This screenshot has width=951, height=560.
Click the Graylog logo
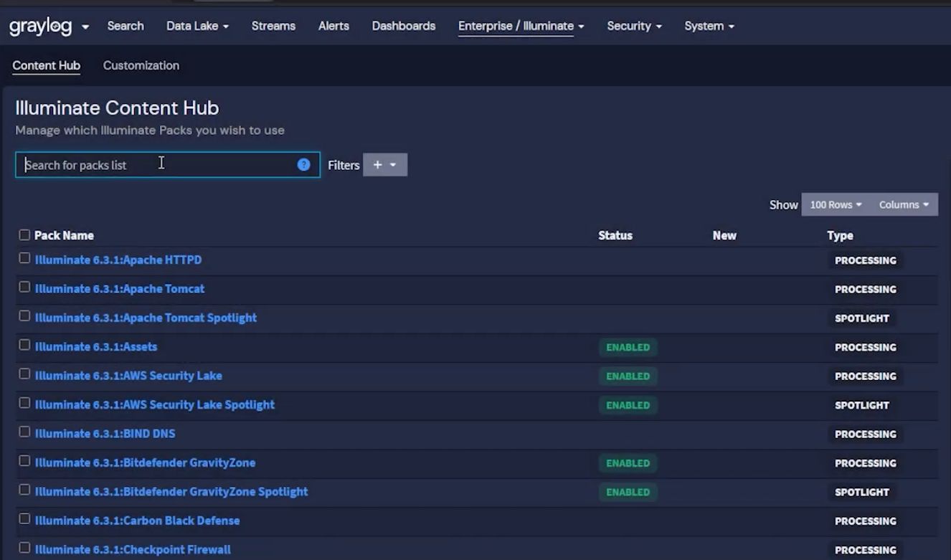click(x=40, y=27)
